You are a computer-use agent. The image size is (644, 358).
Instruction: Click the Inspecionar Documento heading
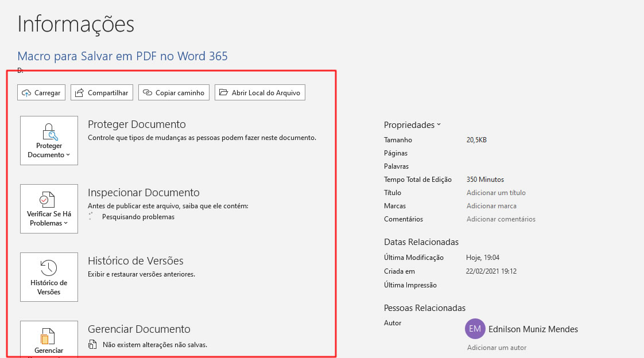tap(143, 192)
